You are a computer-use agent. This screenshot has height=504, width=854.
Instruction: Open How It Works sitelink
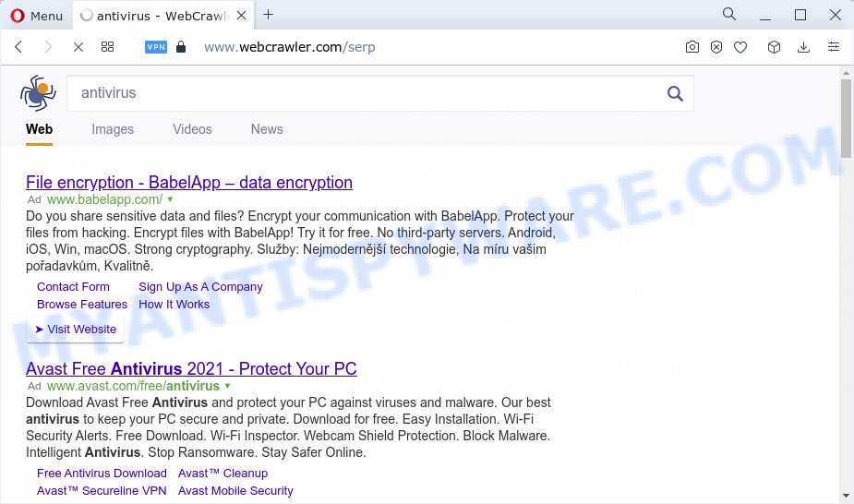pyautogui.click(x=174, y=305)
